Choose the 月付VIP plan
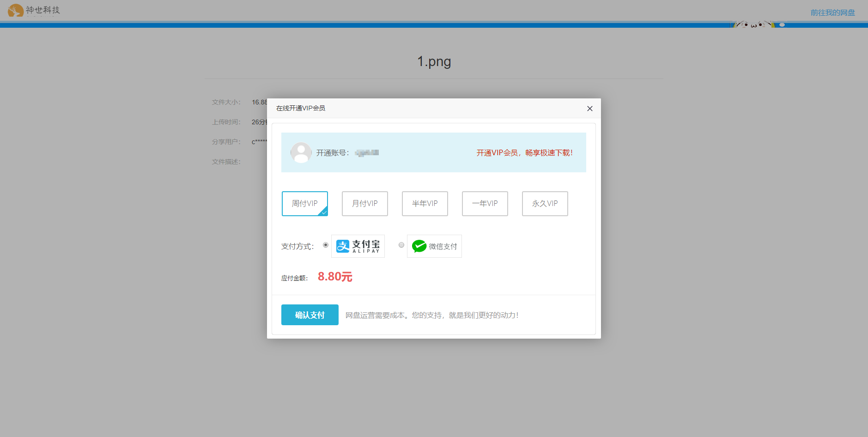Image resolution: width=868 pixels, height=437 pixels. pos(364,204)
